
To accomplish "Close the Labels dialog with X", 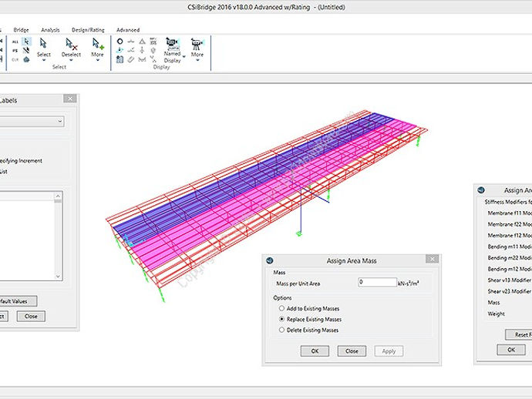I will tap(70, 99).
